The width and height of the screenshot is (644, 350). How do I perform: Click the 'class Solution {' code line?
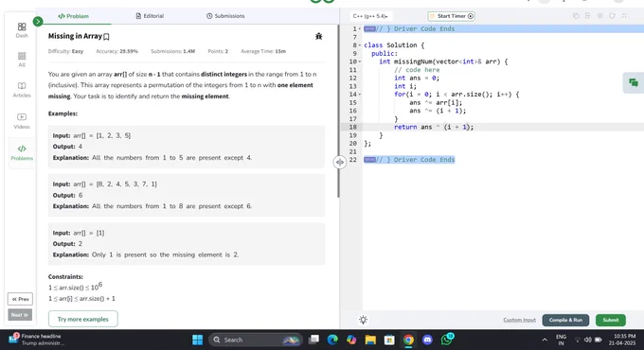coord(394,45)
